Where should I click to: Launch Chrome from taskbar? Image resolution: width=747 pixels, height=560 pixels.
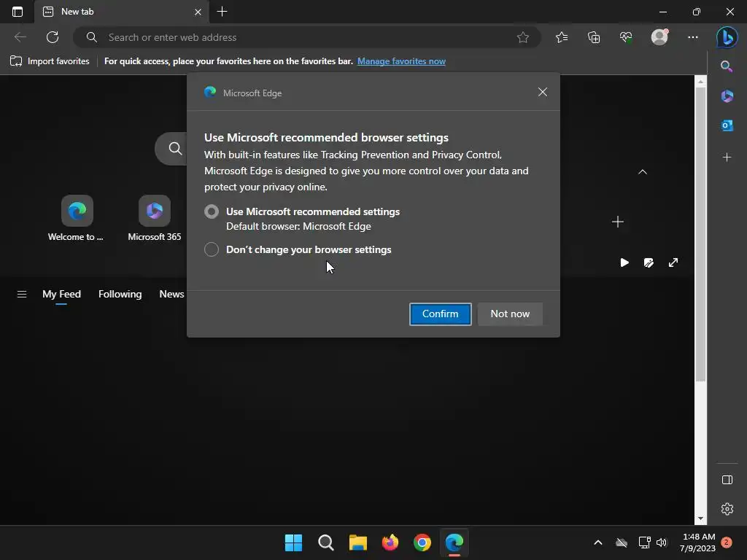422,542
